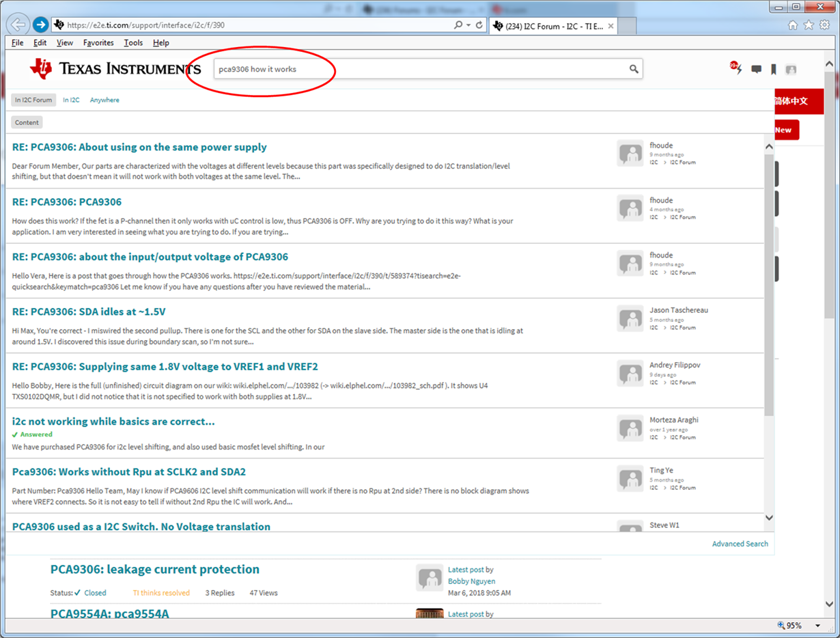
Task: Open the address bar dropdown arrow
Action: pos(468,25)
